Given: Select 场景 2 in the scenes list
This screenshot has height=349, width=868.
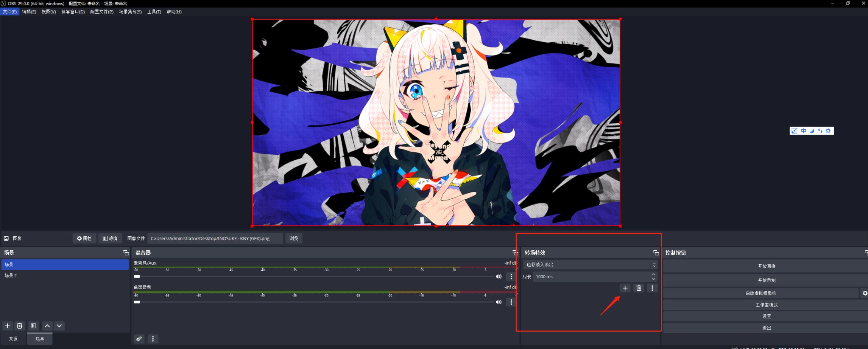Looking at the screenshot, I should tap(65, 276).
